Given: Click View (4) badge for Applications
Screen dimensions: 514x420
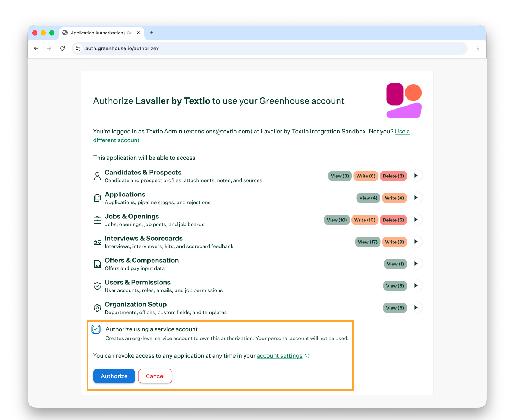Looking at the screenshot, I should click(x=368, y=198).
